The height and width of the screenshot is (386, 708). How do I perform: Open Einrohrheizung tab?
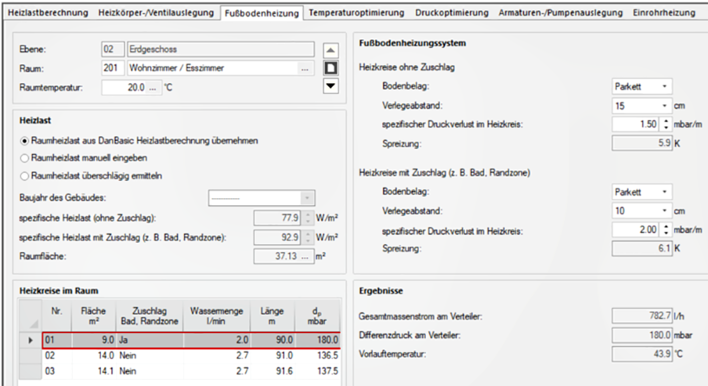tap(664, 13)
